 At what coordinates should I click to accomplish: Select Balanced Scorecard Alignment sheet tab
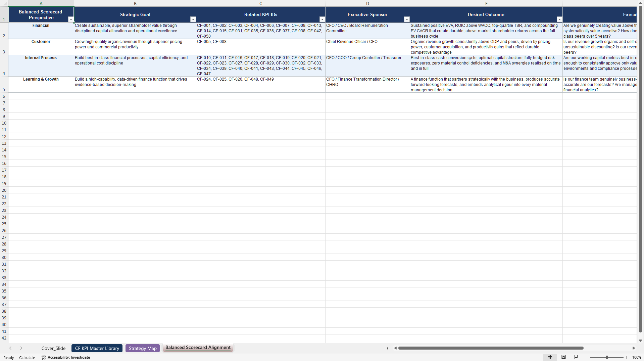pos(198,348)
